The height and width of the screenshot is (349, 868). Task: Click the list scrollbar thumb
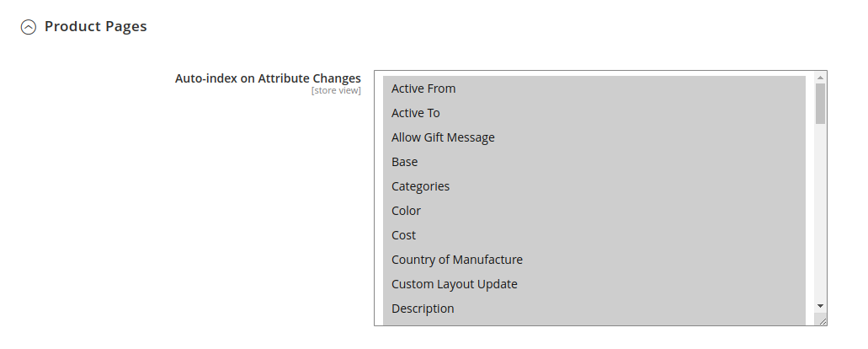pos(820,104)
